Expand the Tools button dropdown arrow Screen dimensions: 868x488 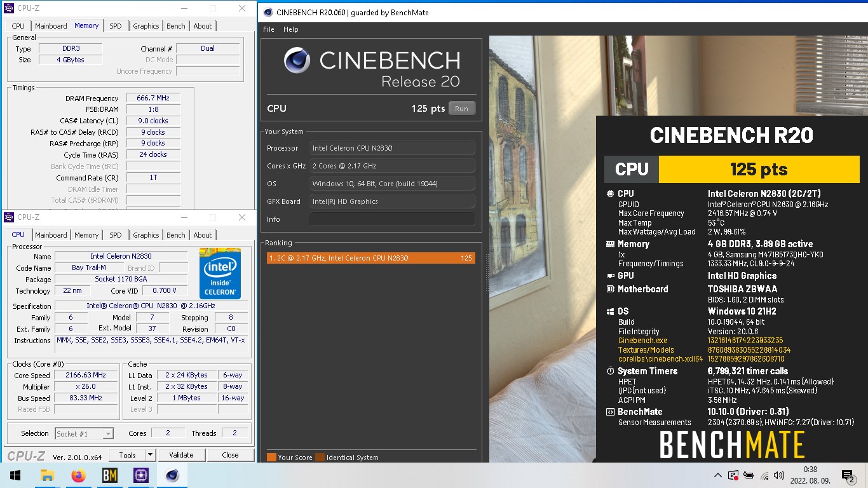tap(150, 455)
